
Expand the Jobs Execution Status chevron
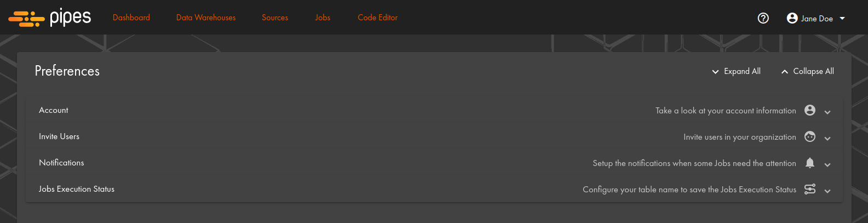click(x=827, y=191)
